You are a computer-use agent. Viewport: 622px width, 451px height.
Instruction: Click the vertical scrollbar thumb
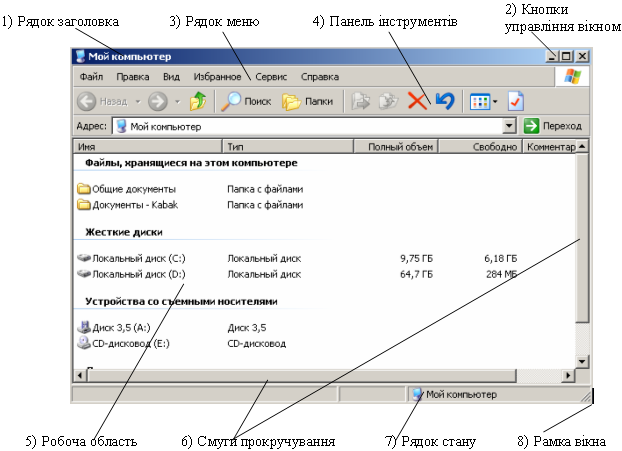(582, 238)
